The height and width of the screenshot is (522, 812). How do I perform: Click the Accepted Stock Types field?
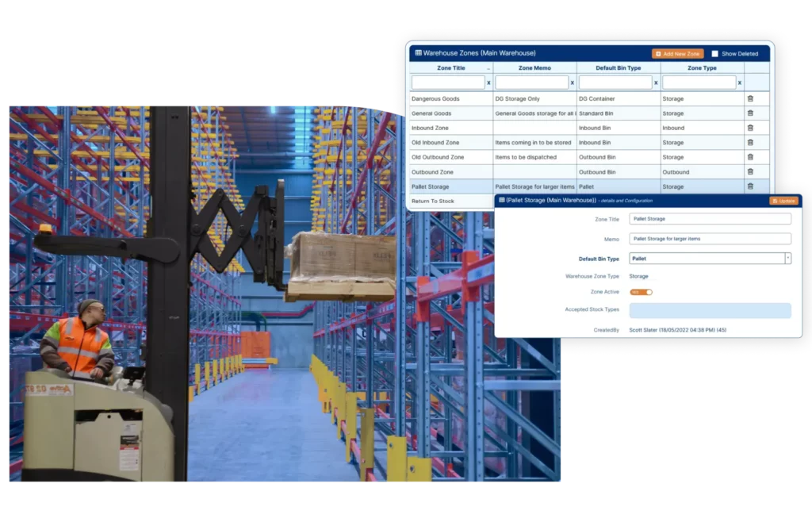coord(710,310)
